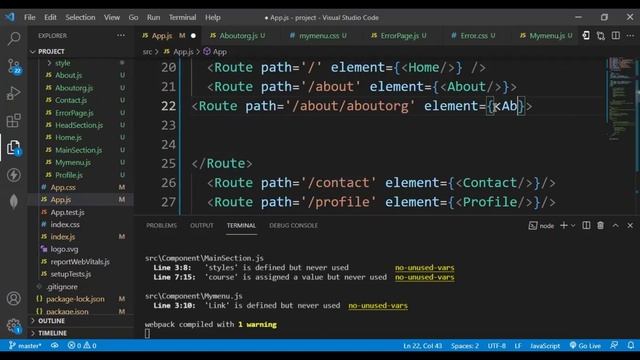The height and width of the screenshot is (360, 640).
Task: Change the JavaScript language mode
Action: point(545,345)
